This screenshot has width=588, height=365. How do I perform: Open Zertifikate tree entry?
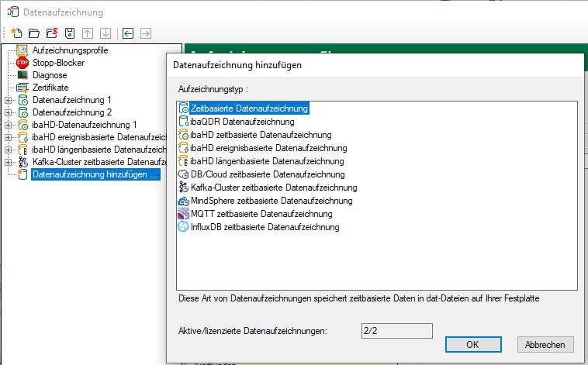(50, 88)
